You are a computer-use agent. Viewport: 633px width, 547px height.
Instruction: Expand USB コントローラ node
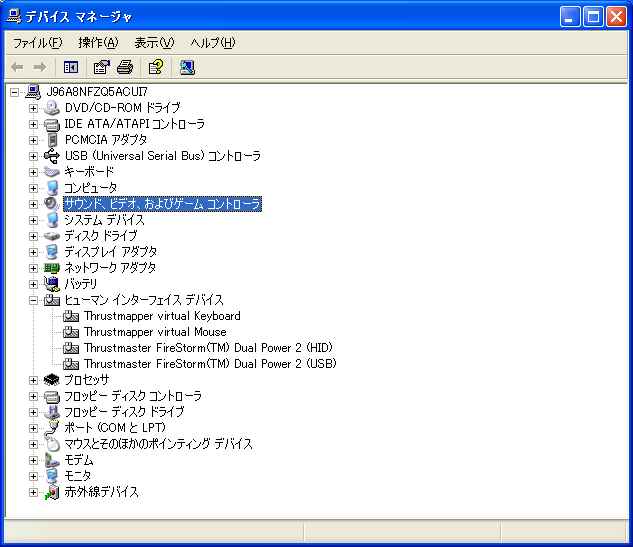[34, 156]
